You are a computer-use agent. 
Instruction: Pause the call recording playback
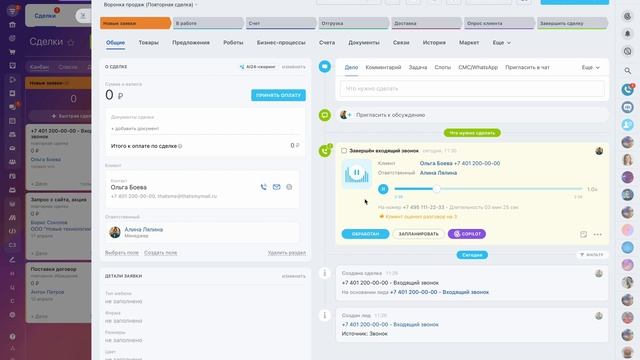[x=383, y=189]
